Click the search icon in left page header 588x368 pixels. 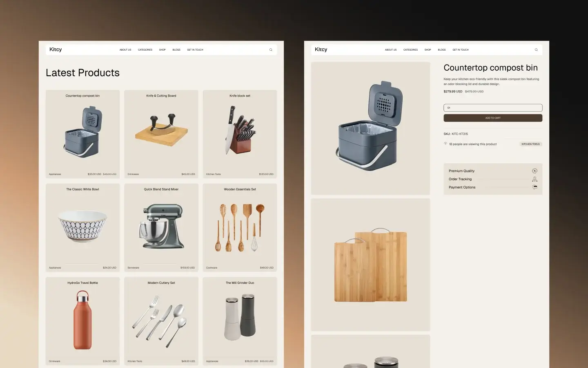271,50
